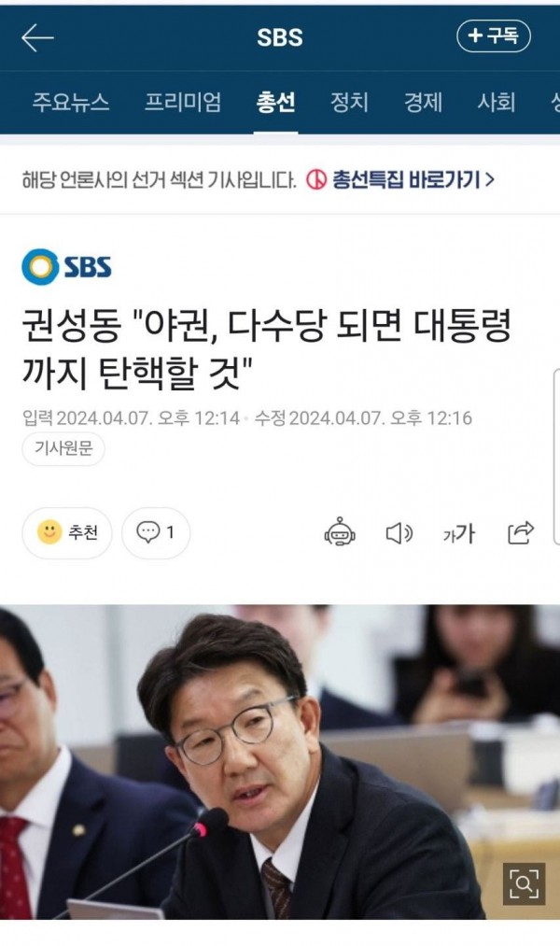Open the AI summary robot icon

pos(340,532)
